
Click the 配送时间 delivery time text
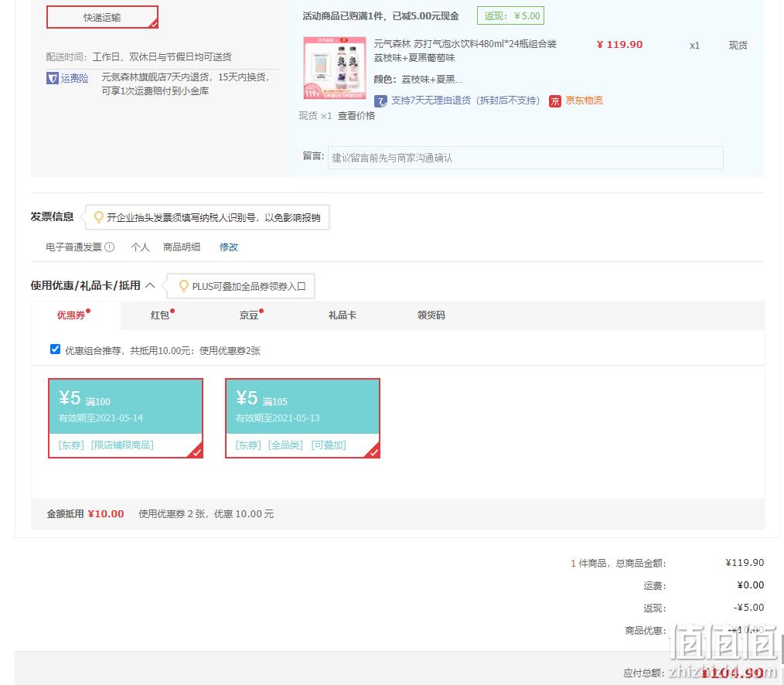[138, 57]
